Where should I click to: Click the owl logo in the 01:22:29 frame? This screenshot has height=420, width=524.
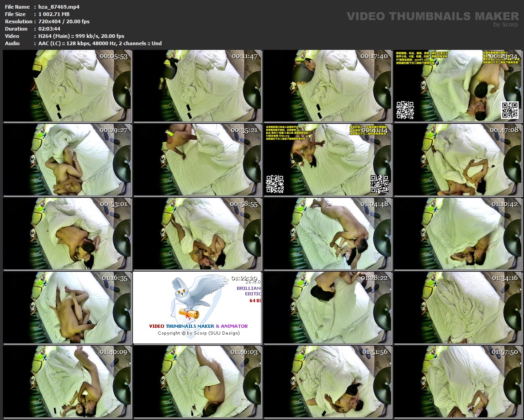pos(191,298)
